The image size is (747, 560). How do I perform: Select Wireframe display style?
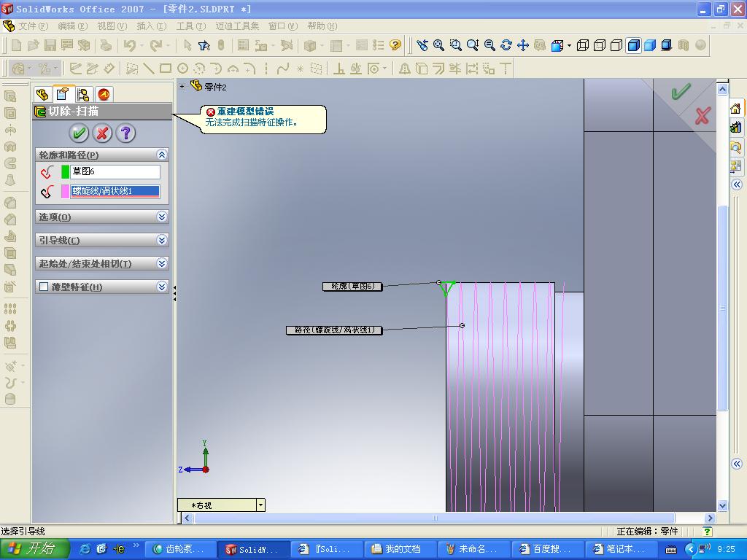583,45
